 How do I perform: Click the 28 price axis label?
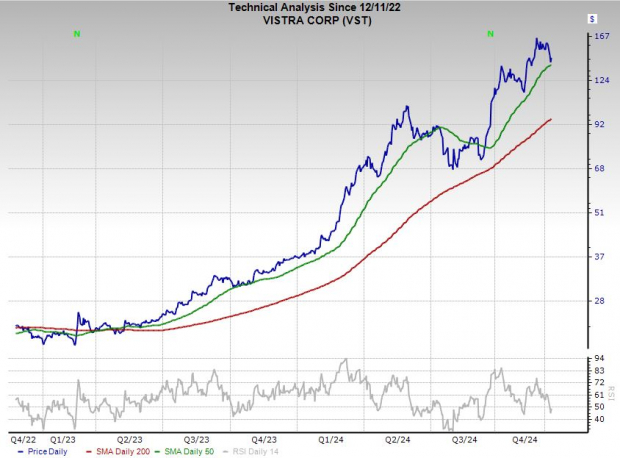599,300
